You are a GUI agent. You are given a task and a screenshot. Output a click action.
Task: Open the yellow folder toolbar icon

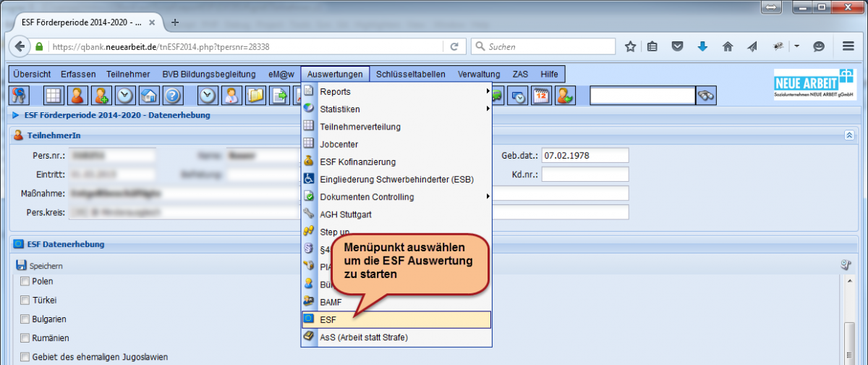pos(255,96)
